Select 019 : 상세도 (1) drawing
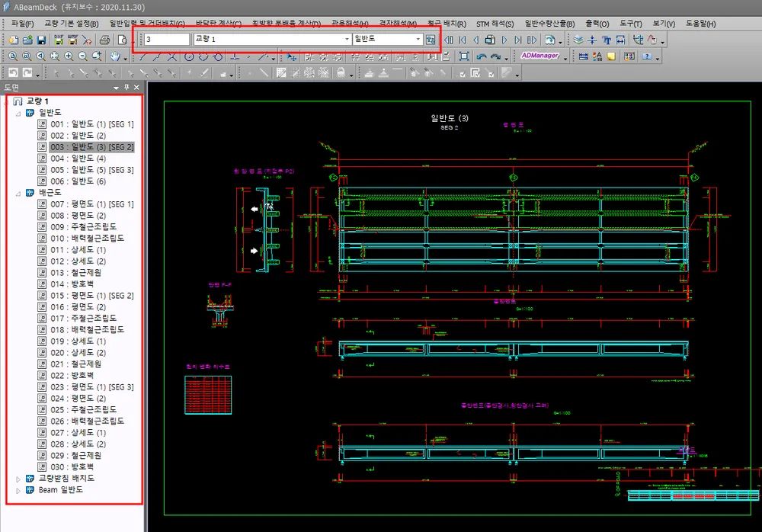Screen dimensions: 762x532 click(78, 341)
